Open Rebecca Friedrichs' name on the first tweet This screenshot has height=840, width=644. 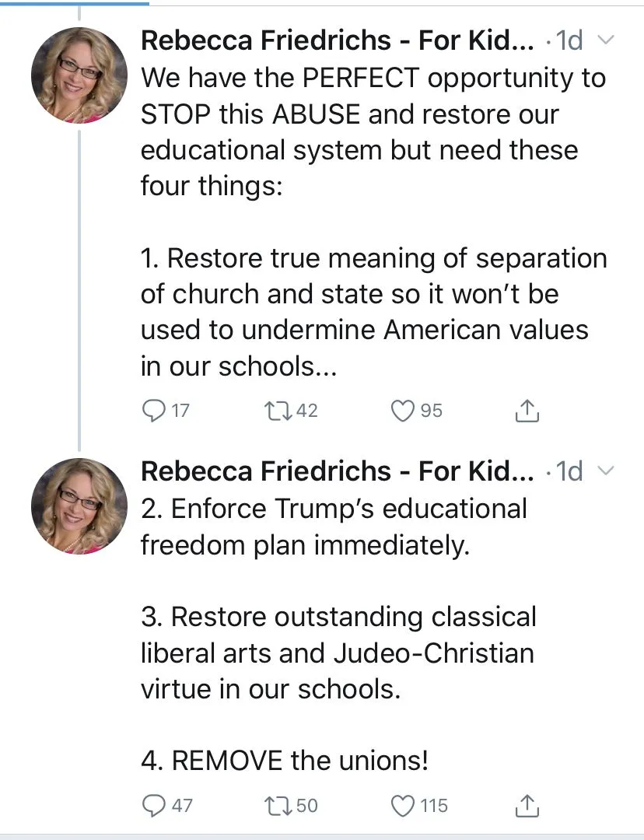(x=337, y=40)
